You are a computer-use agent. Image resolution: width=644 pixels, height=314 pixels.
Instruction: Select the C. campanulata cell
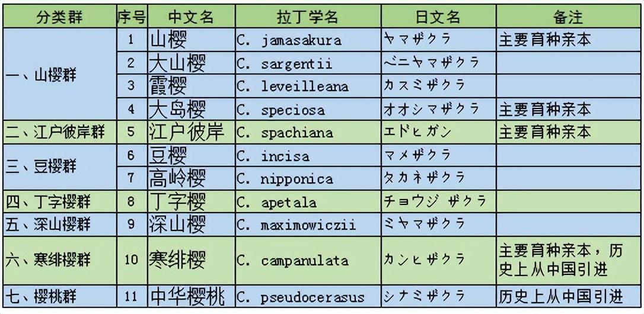pyautogui.click(x=308, y=260)
